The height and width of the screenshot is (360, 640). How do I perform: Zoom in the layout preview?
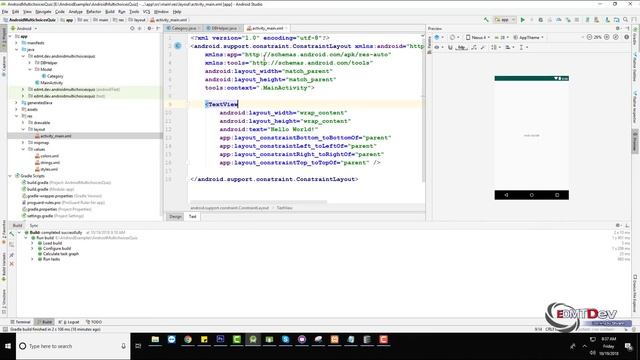tap(607, 37)
